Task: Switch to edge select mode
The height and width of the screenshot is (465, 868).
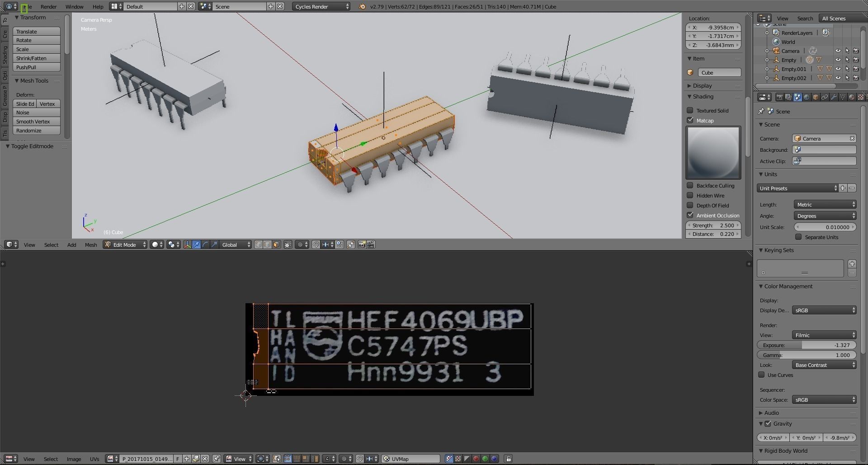Action: (x=267, y=244)
